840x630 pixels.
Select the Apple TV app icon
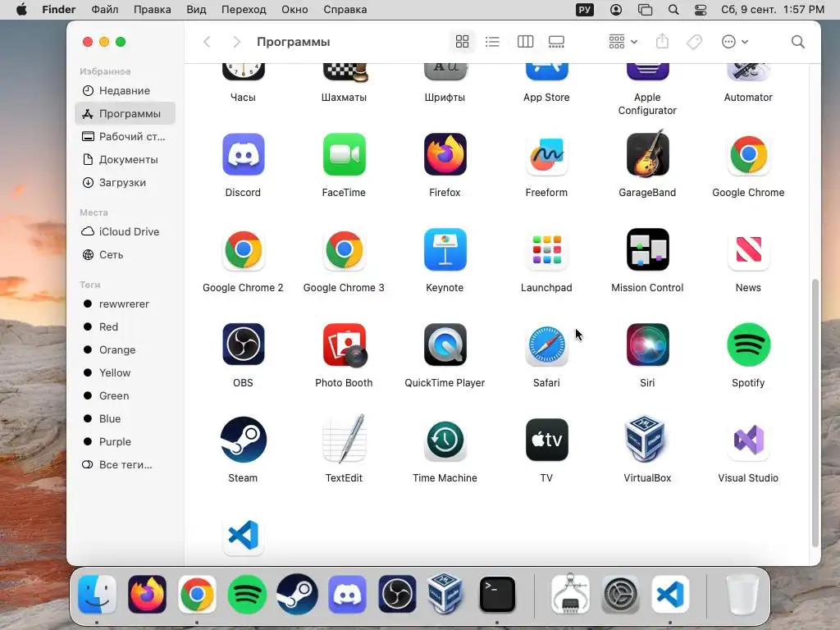(x=546, y=440)
